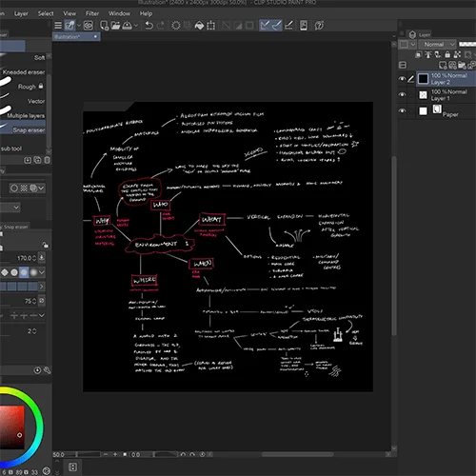Select the Vector eraser sub tool
Image resolution: width=476 pixels, height=476 pixels.
pos(23,101)
